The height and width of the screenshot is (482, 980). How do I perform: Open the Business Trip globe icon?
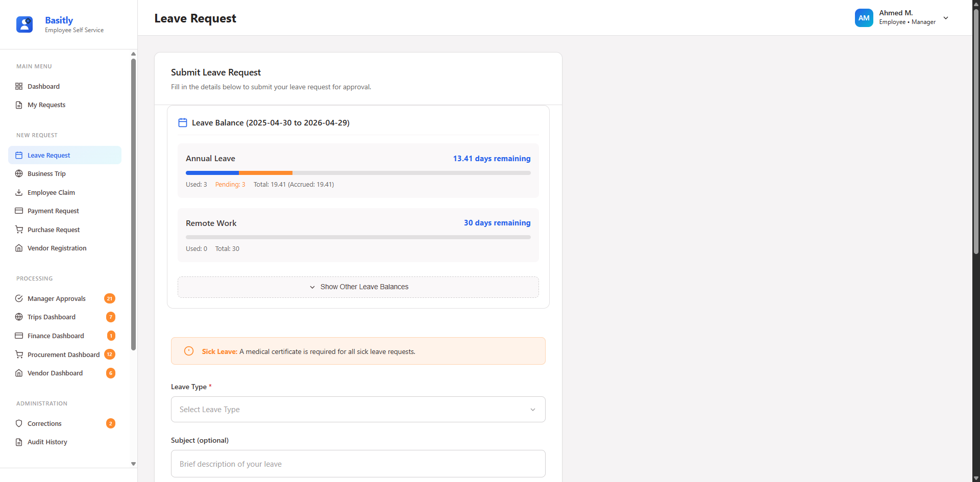[19, 173]
